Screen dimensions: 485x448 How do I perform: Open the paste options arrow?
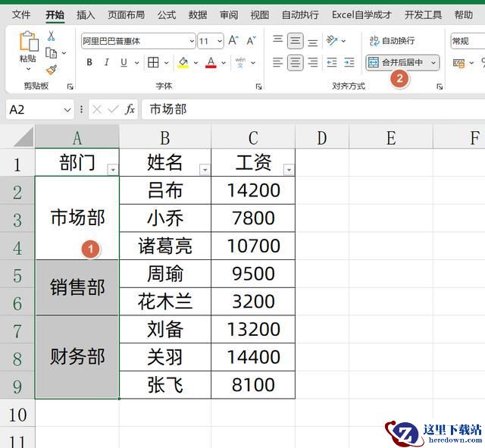(x=28, y=69)
